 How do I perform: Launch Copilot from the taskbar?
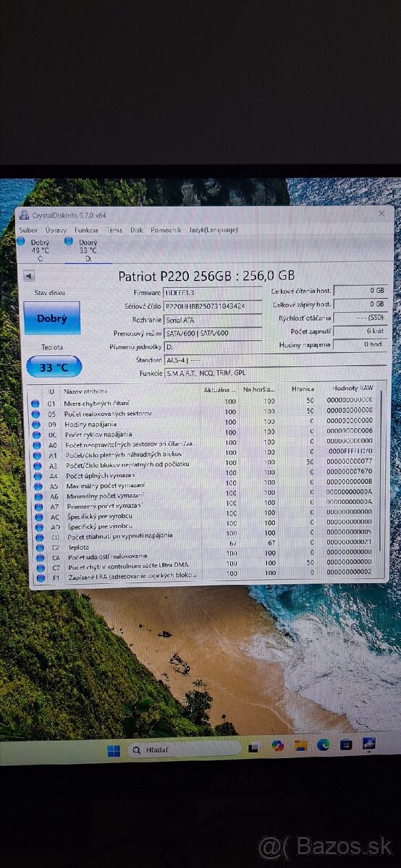point(278,746)
